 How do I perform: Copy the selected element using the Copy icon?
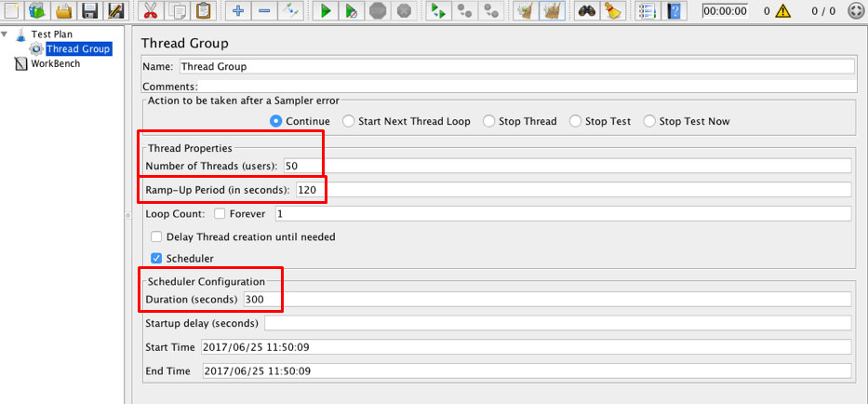point(177,10)
